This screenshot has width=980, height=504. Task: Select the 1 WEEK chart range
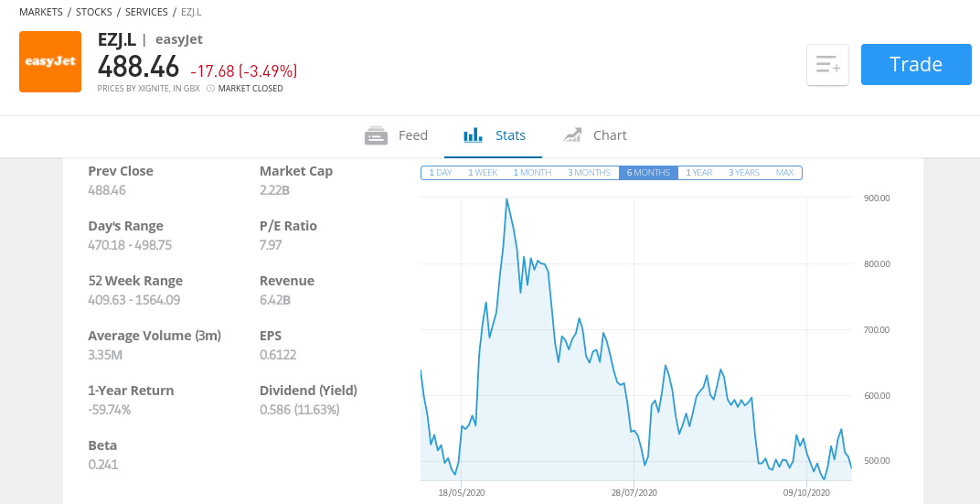point(483,173)
